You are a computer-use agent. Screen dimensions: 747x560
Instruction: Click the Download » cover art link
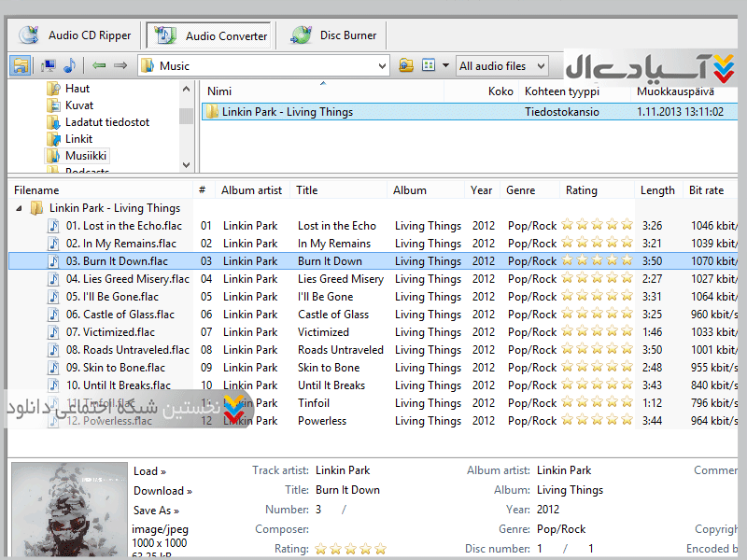tap(162, 491)
